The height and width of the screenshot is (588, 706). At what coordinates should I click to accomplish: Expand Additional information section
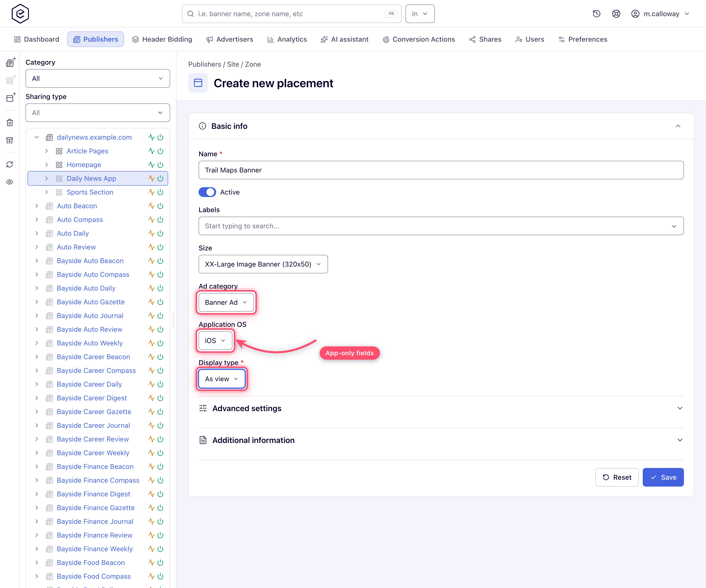click(441, 440)
